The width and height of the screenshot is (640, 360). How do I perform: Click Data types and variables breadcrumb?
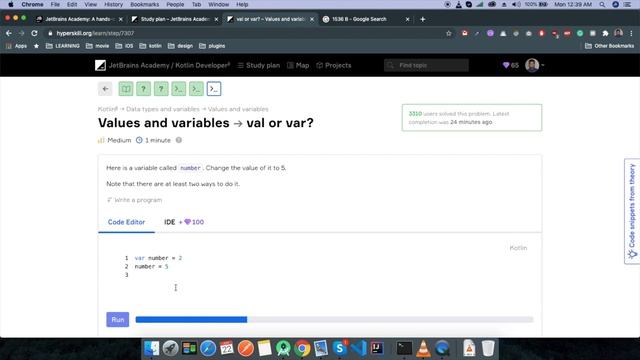point(163,109)
